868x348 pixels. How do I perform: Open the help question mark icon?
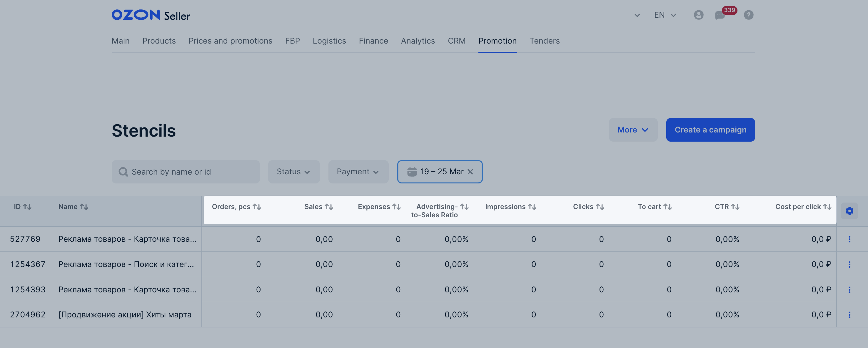pos(748,15)
